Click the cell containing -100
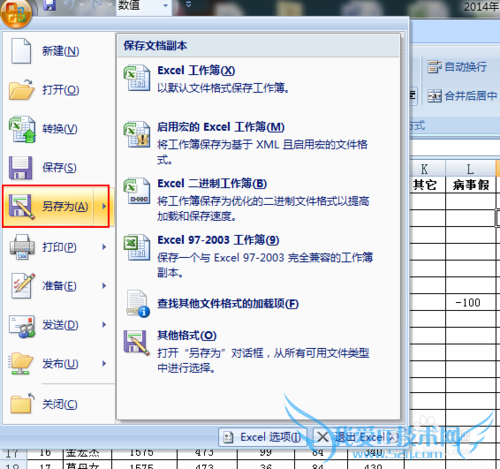The image size is (500, 469). click(x=470, y=302)
